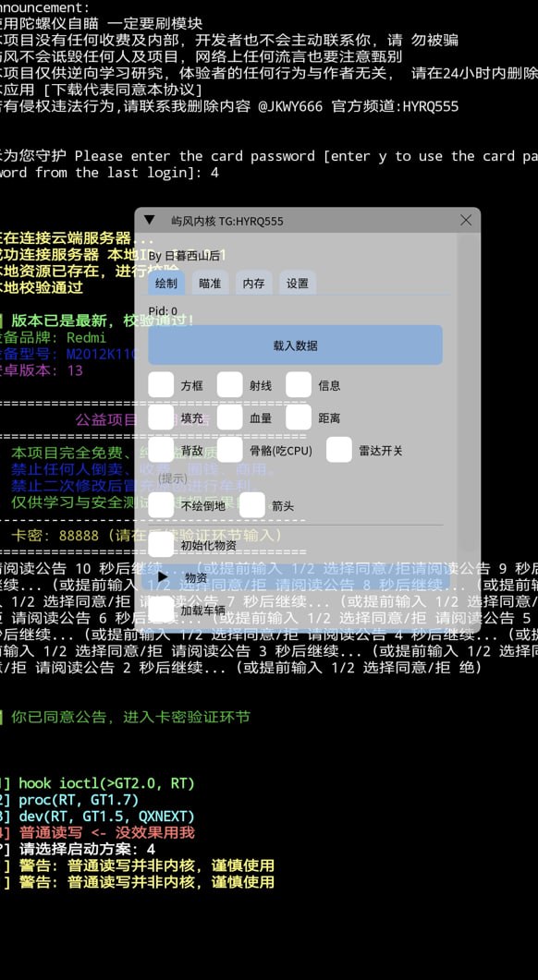Check the 箭头 option
Screen dimensions: 538x980
coord(252,505)
